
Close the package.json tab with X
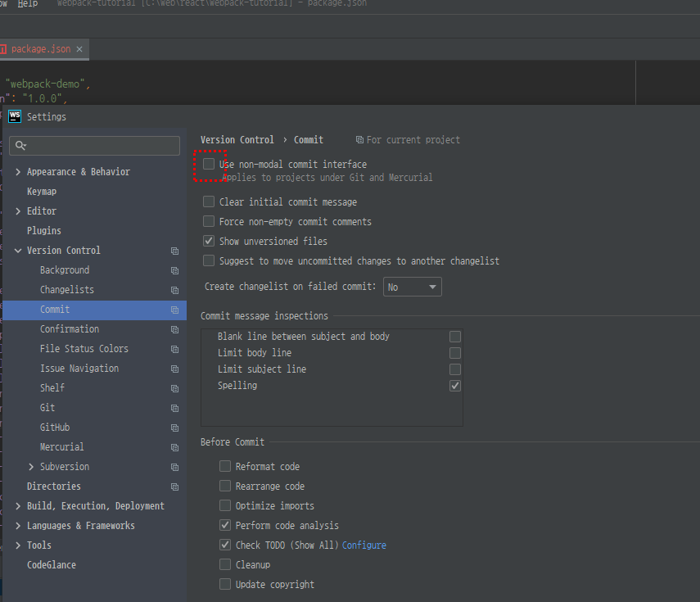click(79, 49)
